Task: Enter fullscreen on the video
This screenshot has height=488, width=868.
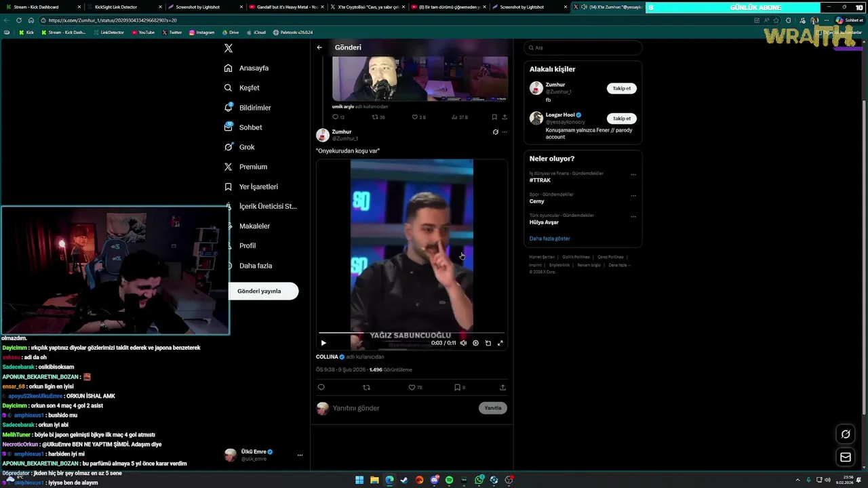Action: pyautogui.click(x=500, y=343)
